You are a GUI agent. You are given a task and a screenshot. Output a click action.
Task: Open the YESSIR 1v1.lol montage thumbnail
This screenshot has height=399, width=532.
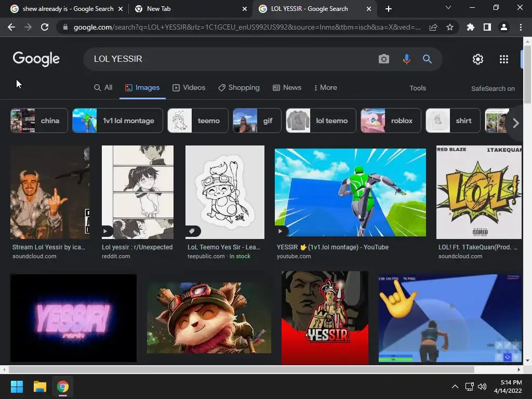[350, 192]
